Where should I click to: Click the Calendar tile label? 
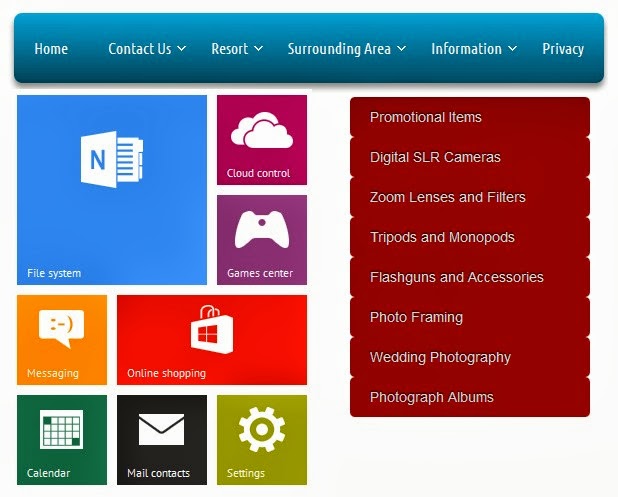[x=48, y=473]
